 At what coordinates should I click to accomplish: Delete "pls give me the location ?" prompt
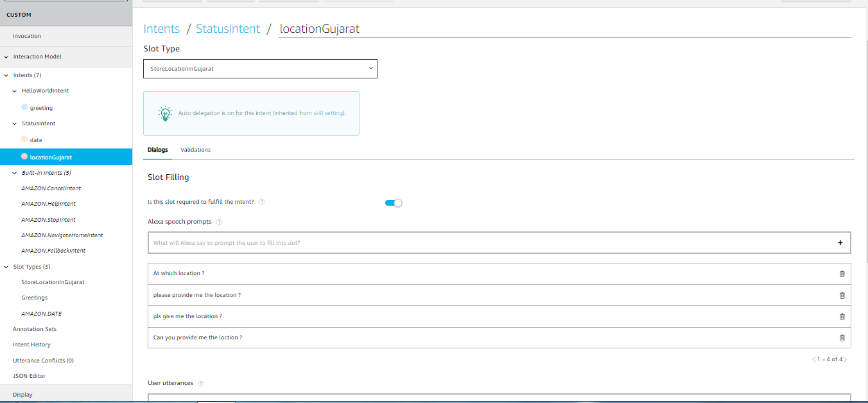click(x=842, y=317)
